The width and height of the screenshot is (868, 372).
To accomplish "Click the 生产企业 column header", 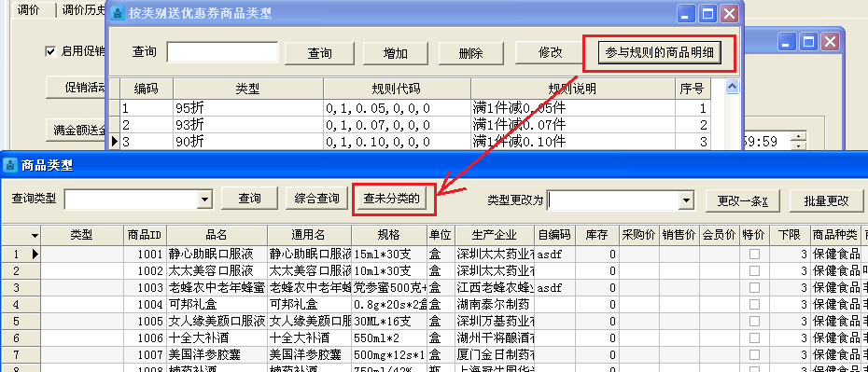I will 495,236.
